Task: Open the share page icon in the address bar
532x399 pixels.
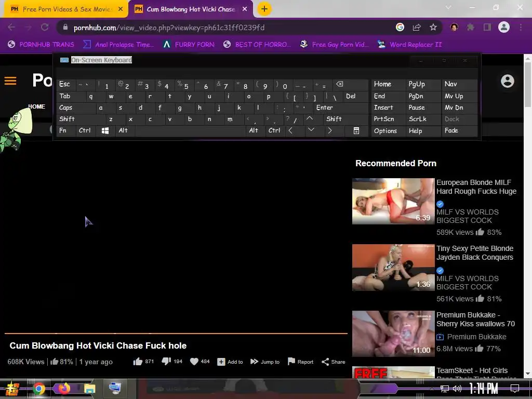Action: point(417,28)
